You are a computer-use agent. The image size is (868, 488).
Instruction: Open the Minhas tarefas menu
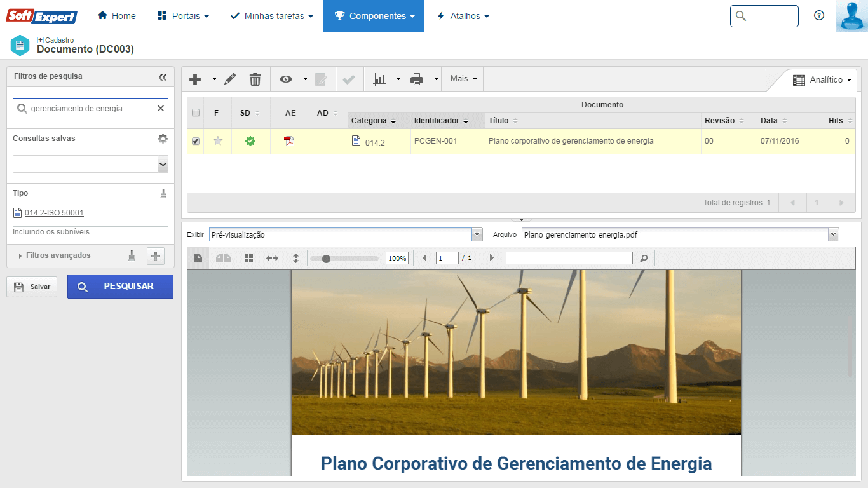(x=271, y=16)
